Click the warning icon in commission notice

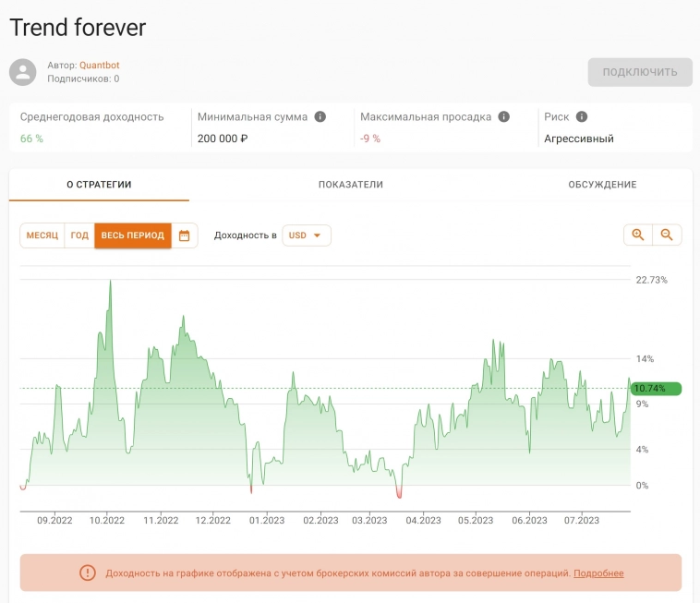click(x=87, y=573)
